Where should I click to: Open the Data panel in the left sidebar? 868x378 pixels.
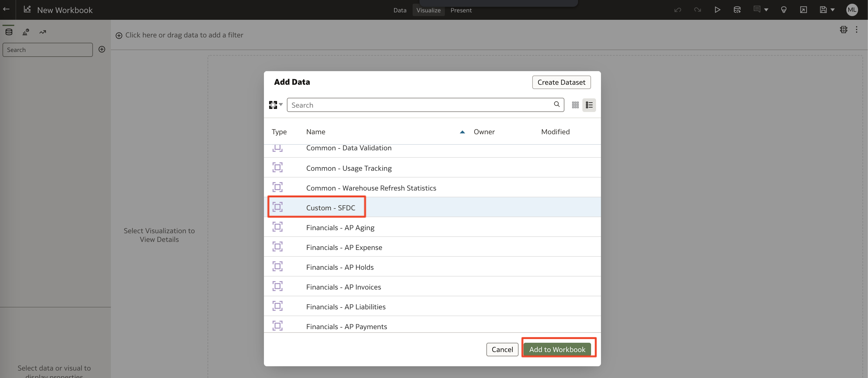[8, 32]
